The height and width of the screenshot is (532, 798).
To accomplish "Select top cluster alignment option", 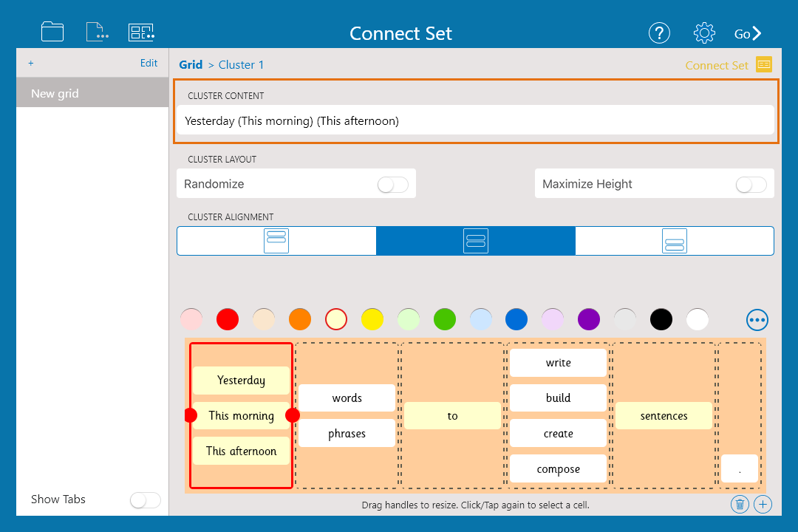I will 276,241.
